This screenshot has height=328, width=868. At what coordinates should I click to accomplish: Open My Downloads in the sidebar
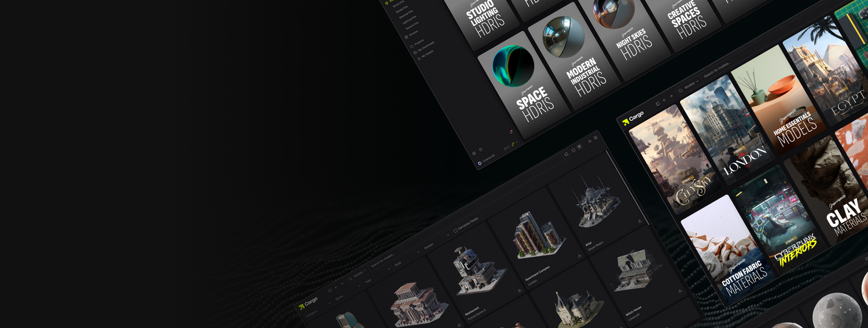click(x=424, y=47)
